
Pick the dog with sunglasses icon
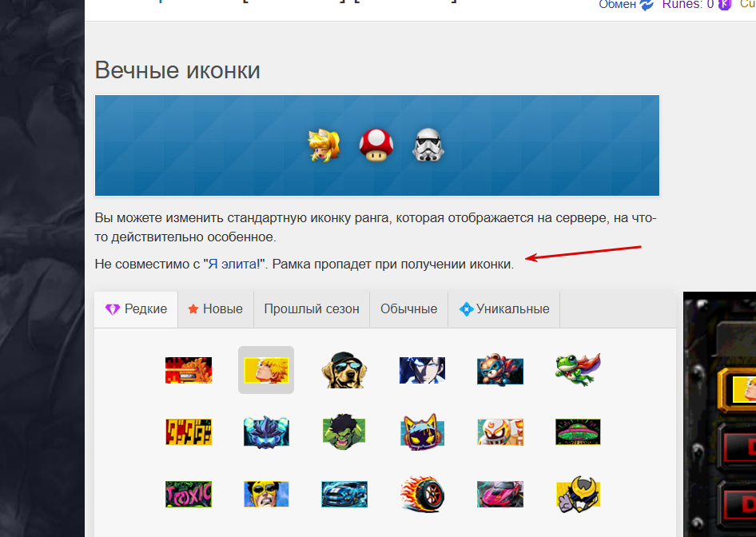[344, 370]
